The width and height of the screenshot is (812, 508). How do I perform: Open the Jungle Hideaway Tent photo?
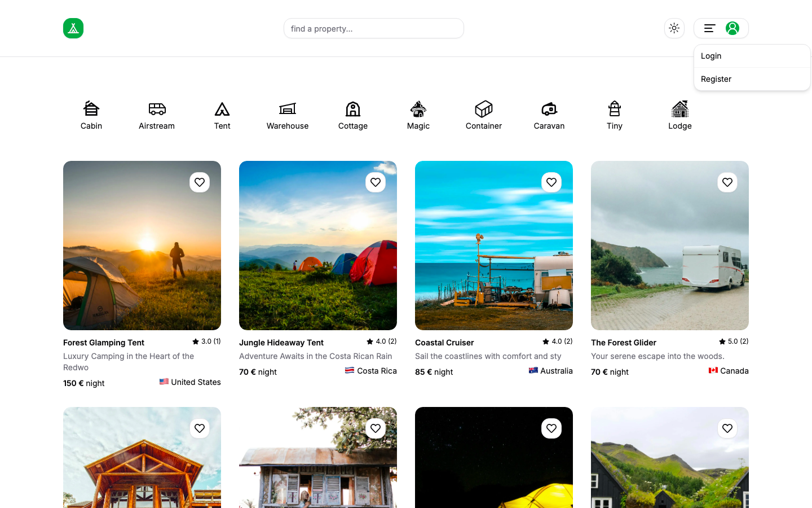click(318, 246)
